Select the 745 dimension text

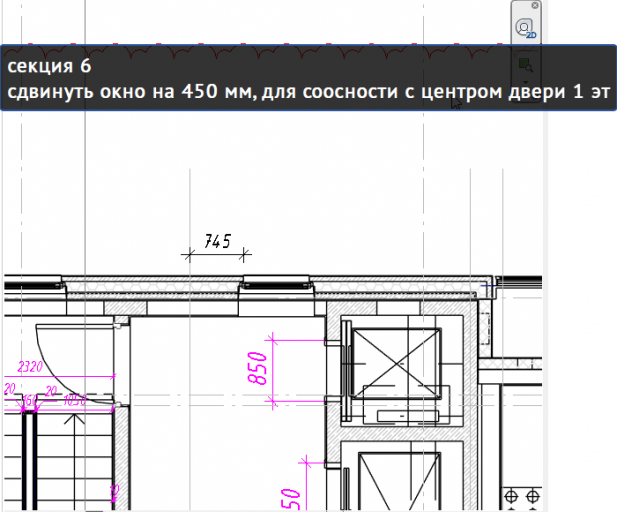point(218,241)
